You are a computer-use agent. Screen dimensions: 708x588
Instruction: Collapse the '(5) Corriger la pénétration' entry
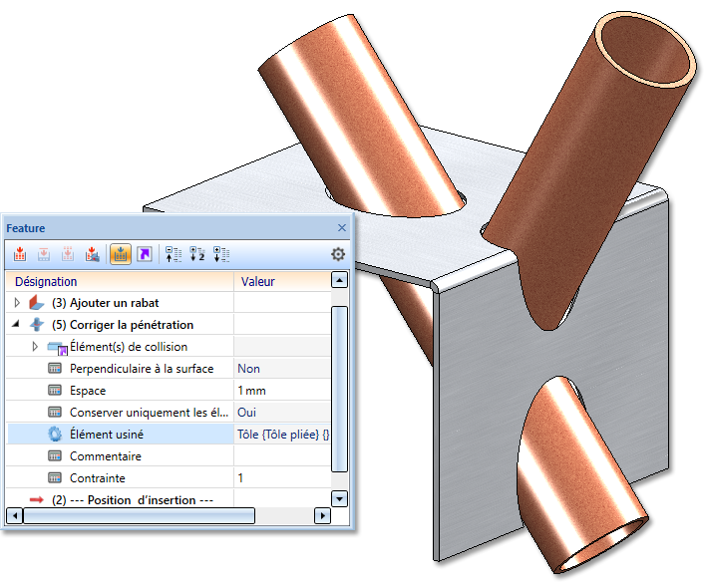tap(16, 324)
